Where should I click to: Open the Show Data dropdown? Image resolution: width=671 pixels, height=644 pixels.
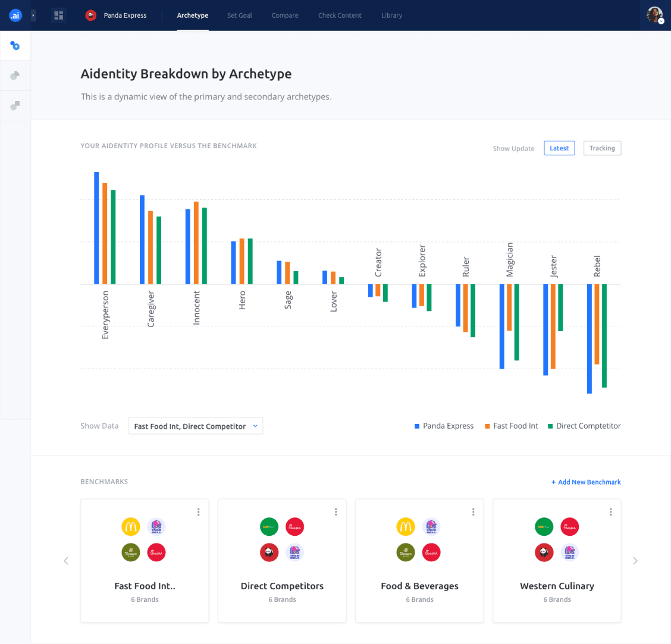click(x=196, y=426)
